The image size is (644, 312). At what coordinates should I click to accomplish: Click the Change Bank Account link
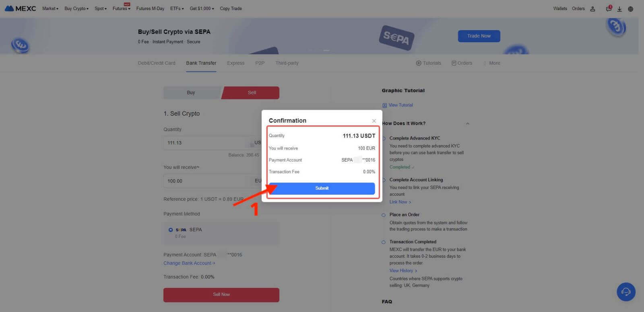click(189, 263)
